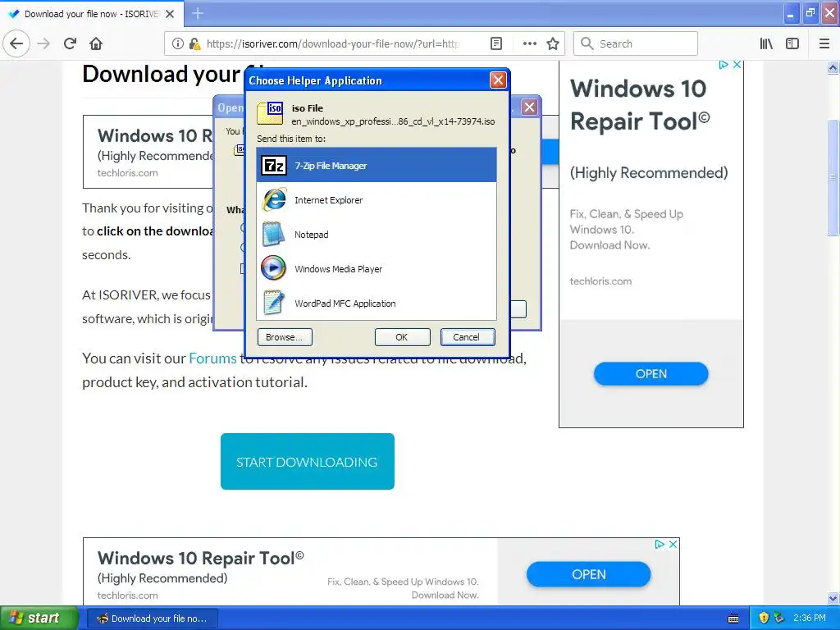This screenshot has width=840, height=630.
Task: Click the padlock warning icon in address bar
Action: point(195,43)
